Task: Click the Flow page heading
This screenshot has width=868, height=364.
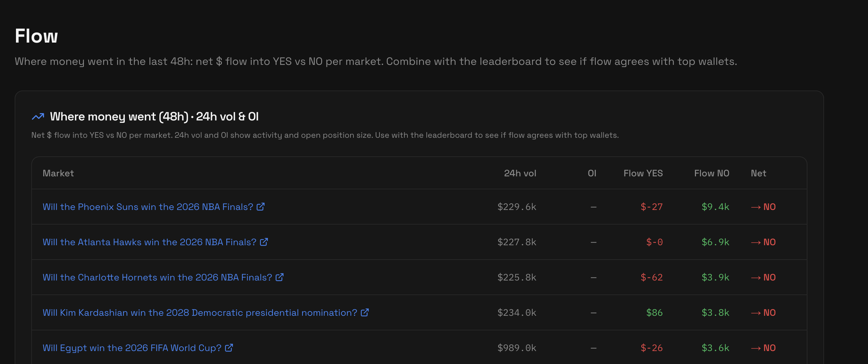Action: point(36,36)
